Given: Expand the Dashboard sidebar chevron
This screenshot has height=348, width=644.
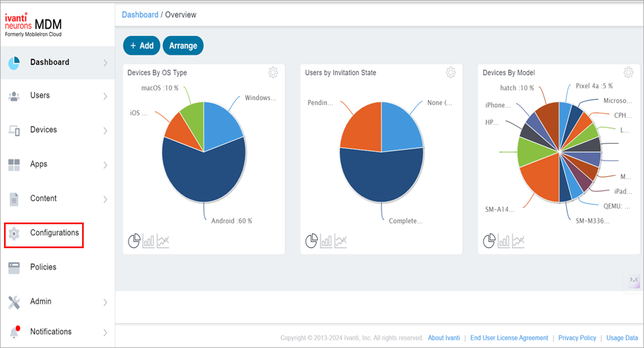Looking at the screenshot, I should 105,62.
